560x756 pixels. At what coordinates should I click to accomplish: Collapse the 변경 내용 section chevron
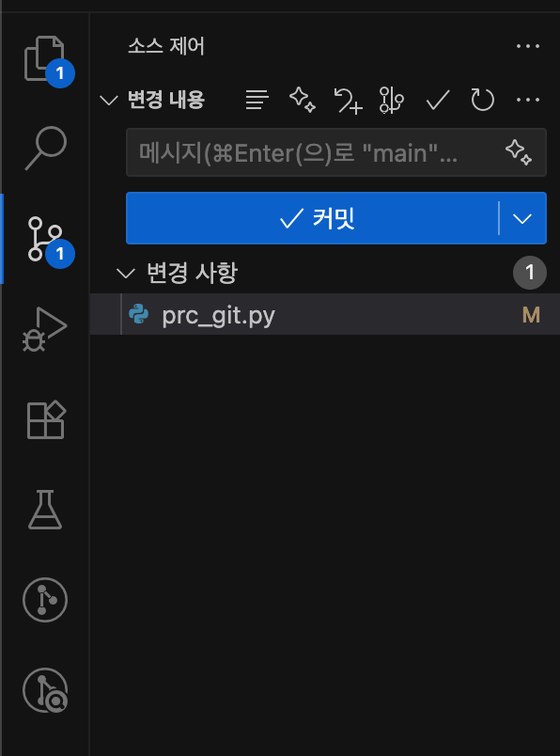pyautogui.click(x=108, y=101)
